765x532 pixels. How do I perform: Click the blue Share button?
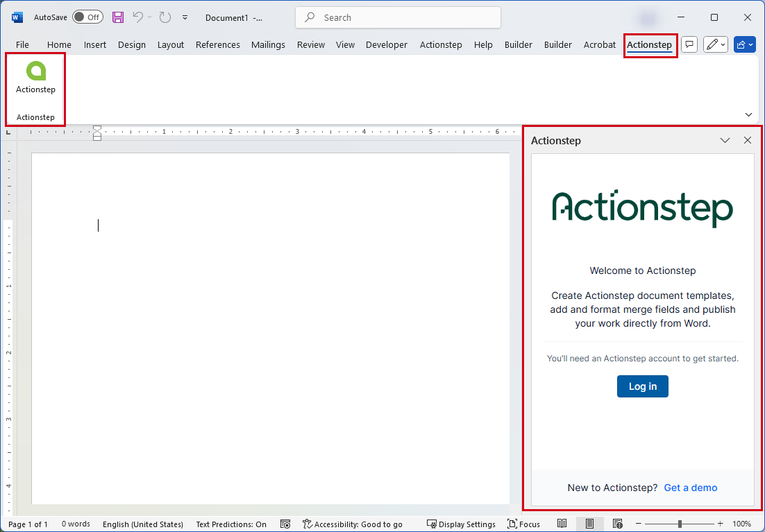click(x=744, y=44)
